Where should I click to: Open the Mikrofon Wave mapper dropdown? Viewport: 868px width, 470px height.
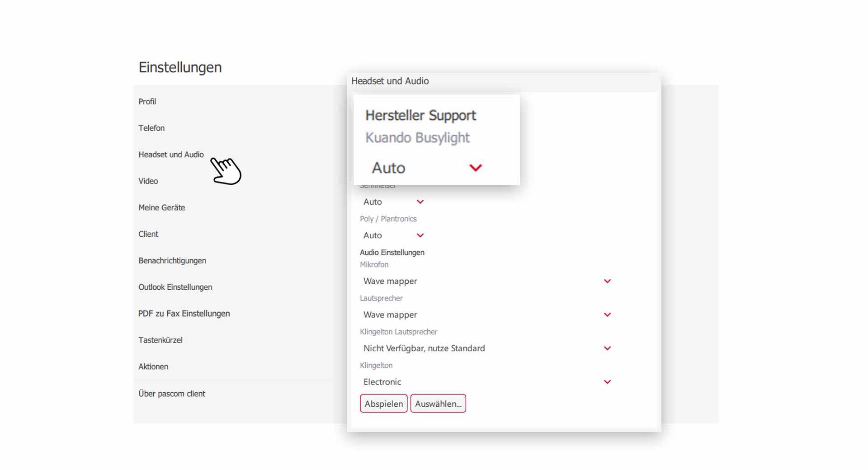coord(487,281)
